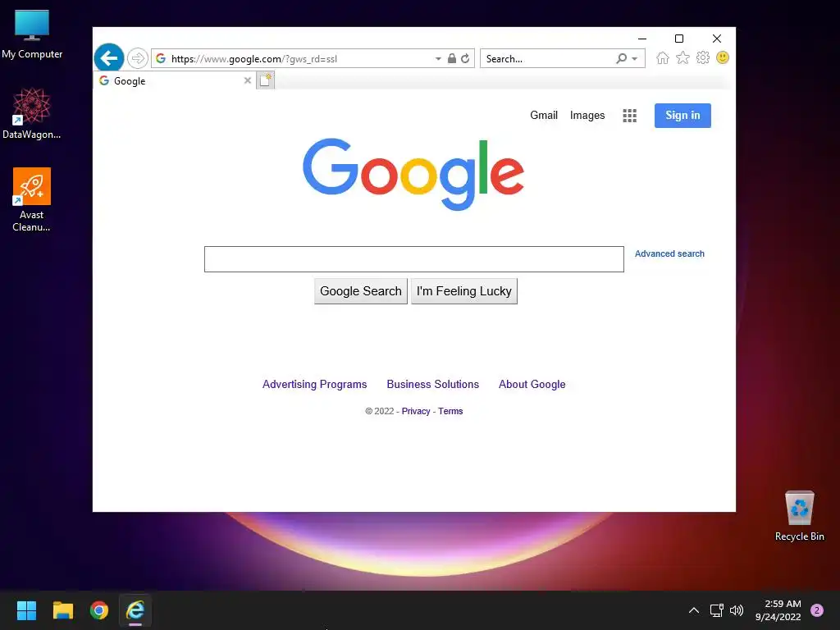Open the notifications badge showing 2
Image resolution: width=840 pixels, height=630 pixels.
[817, 610]
